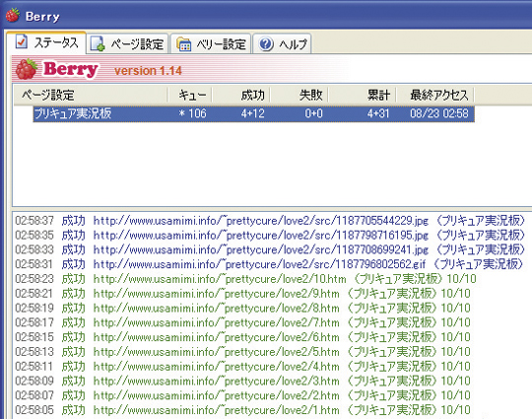The height and width of the screenshot is (419, 532).
Task: Select the プリキュア実況板 row
Action: [253, 113]
